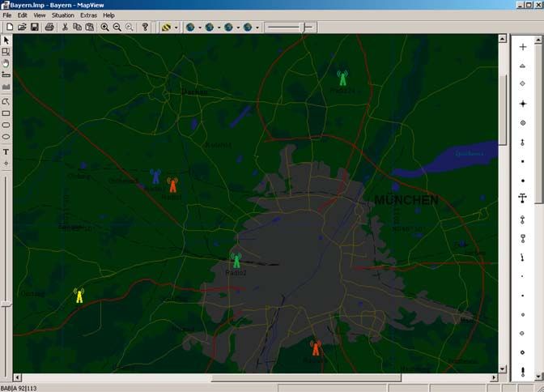Print the map view
Screen dimensions: 544x392
(49, 27)
